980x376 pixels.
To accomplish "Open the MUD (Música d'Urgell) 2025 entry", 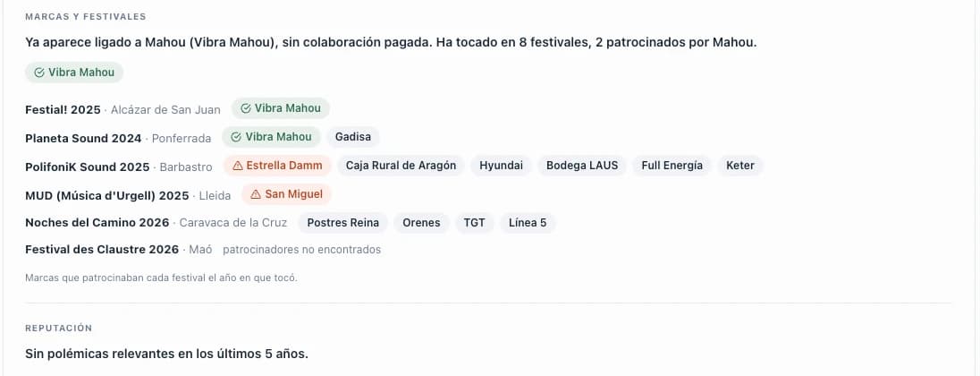I will (x=107, y=196).
